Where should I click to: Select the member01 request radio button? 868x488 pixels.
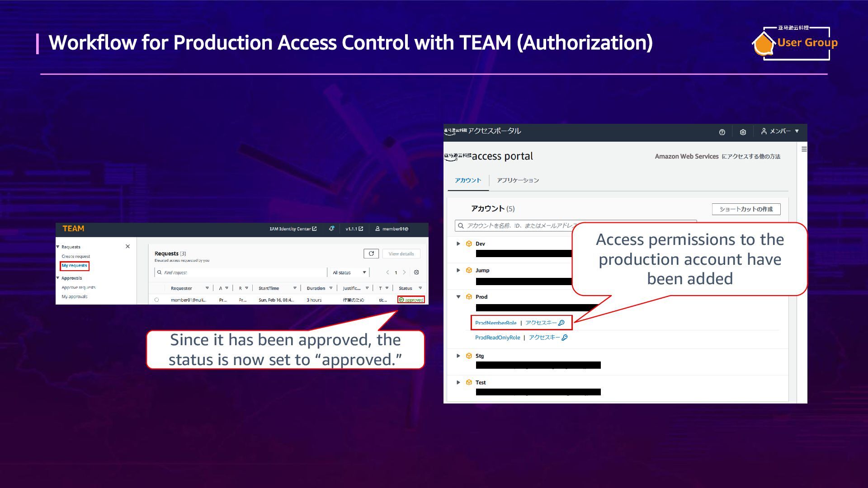[x=157, y=300]
